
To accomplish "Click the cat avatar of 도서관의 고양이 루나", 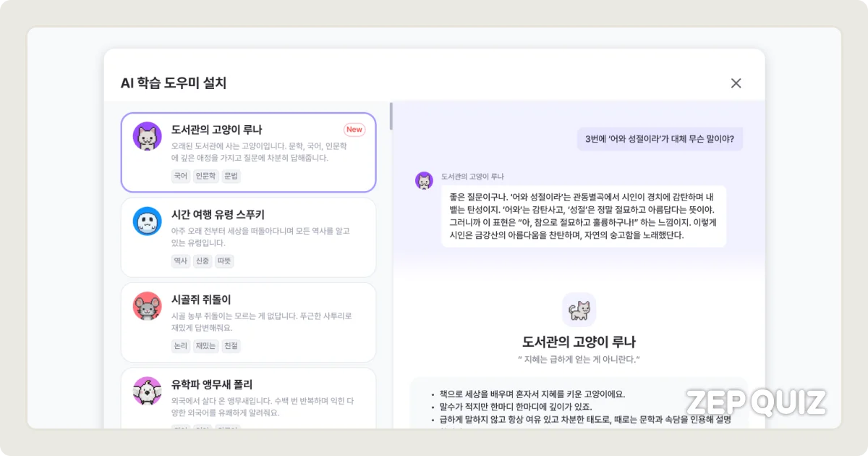I will [x=147, y=138].
